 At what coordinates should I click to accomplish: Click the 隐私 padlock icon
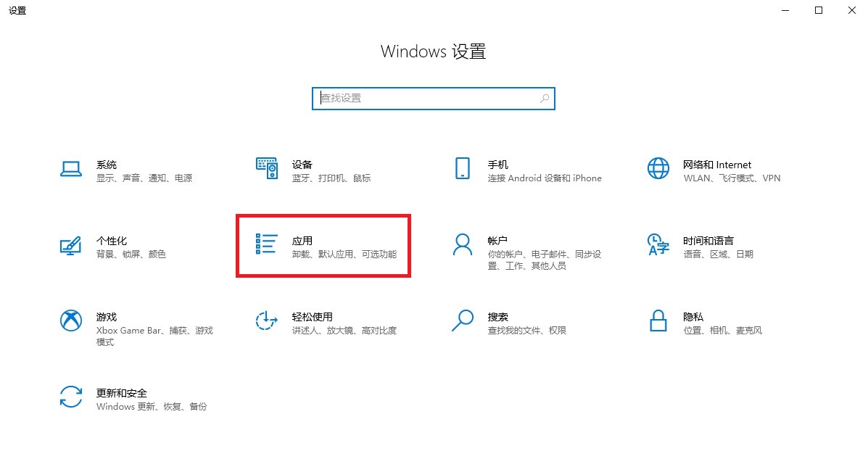tap(658, 321)
